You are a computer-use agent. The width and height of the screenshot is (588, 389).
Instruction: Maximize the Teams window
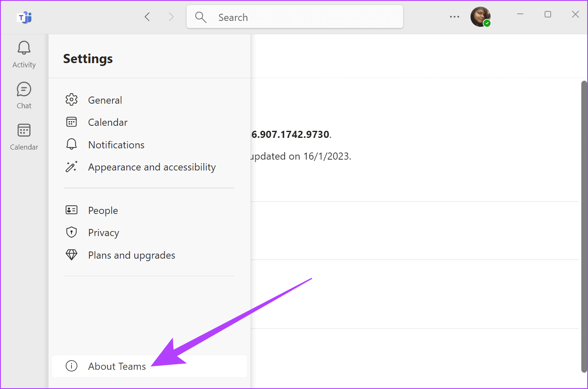click(x=548, y=14)
